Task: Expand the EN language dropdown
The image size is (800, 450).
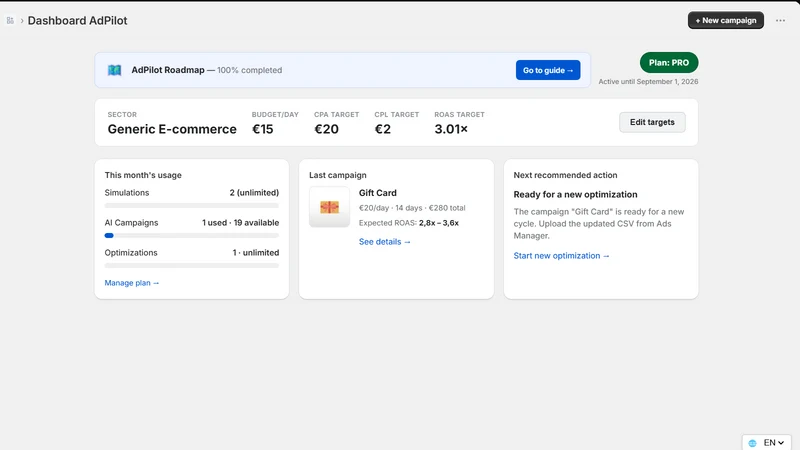Action: pos(773,443)
